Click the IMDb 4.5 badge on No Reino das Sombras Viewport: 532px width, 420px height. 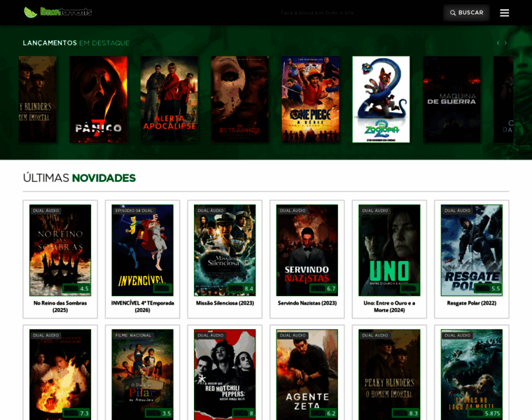tap(76, 288)
